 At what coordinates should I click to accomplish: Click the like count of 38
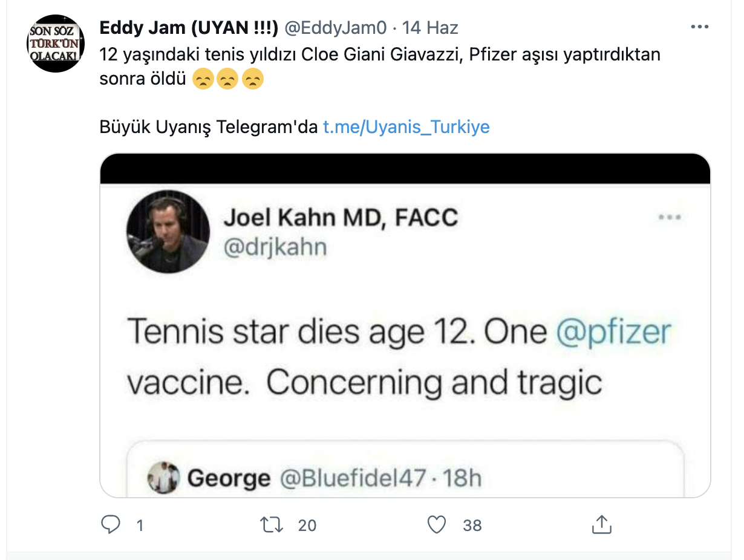tap(472, 526)
